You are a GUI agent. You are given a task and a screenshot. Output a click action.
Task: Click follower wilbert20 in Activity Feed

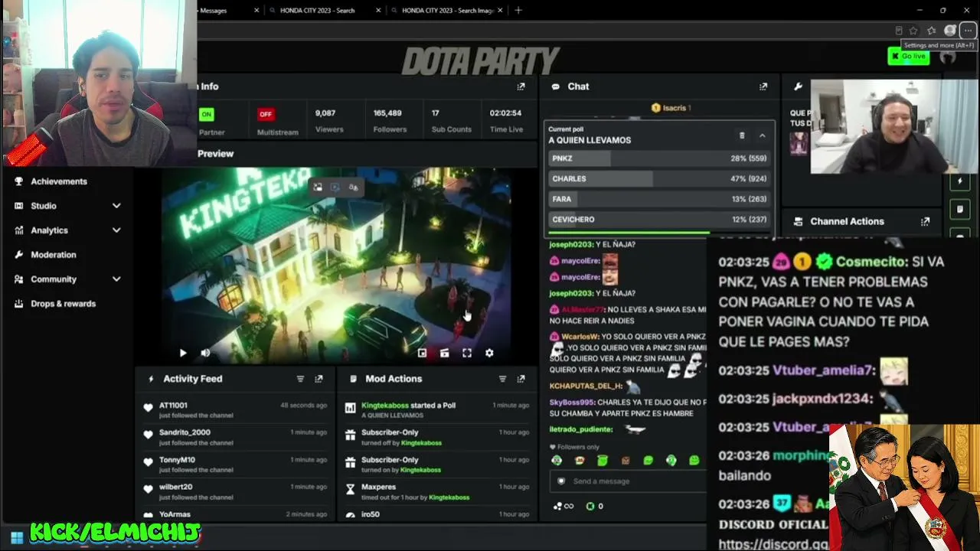coord(175,487)
